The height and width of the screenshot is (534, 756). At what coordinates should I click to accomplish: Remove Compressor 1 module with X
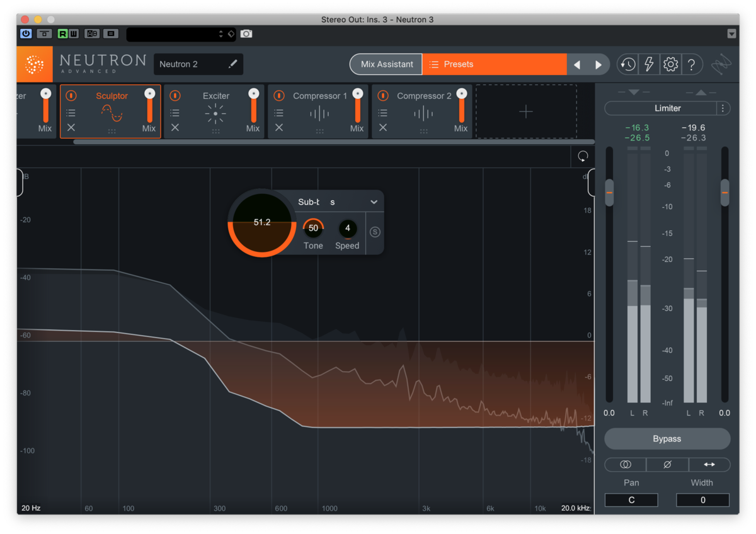pyautogui.click(x=279, y=127)
